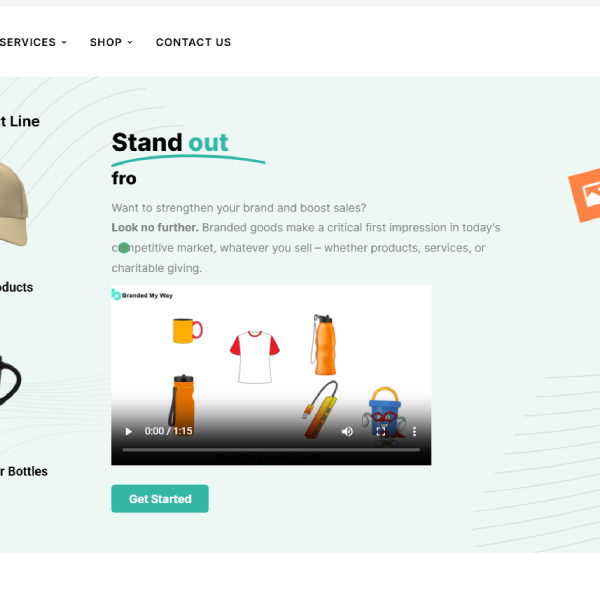Viewport: 600px width, 600px height.
Task: Click the black mug product image
Action: (x=10, y=381)
